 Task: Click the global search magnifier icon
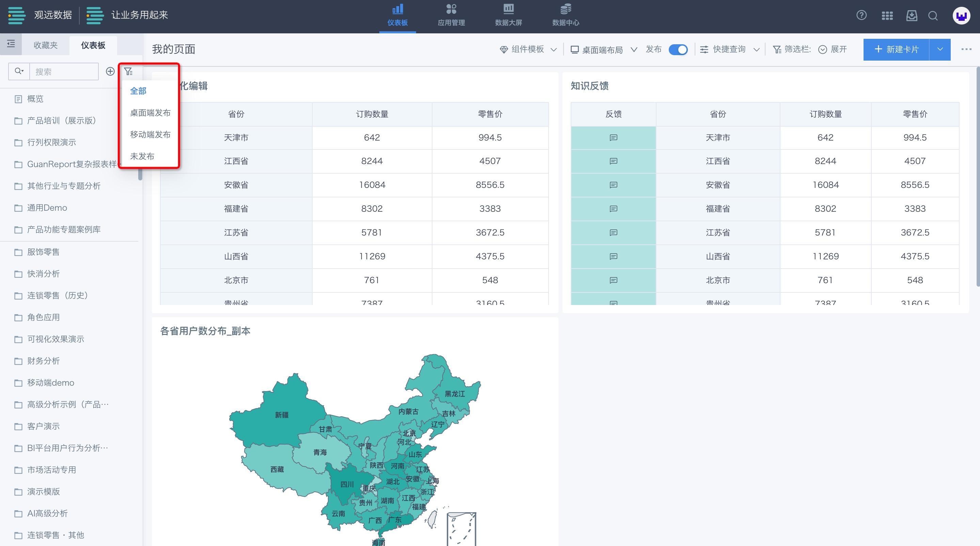coord(933,16)
